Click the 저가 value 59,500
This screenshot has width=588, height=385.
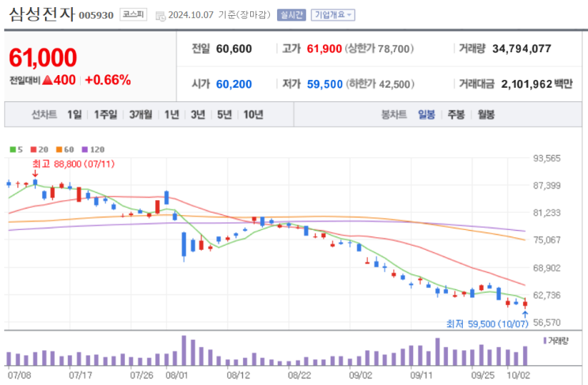[324, 85]
